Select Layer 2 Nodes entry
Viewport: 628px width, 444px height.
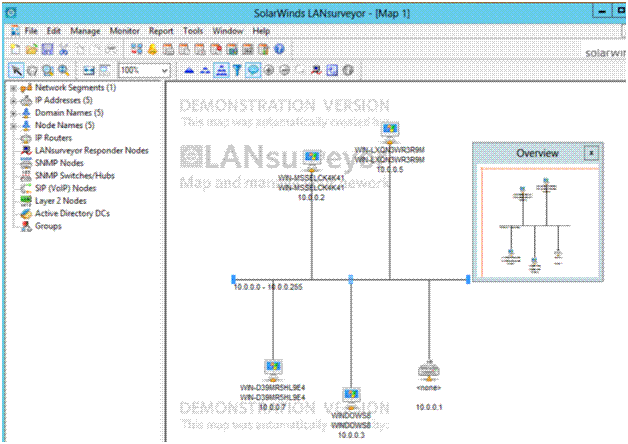point(60,201)
